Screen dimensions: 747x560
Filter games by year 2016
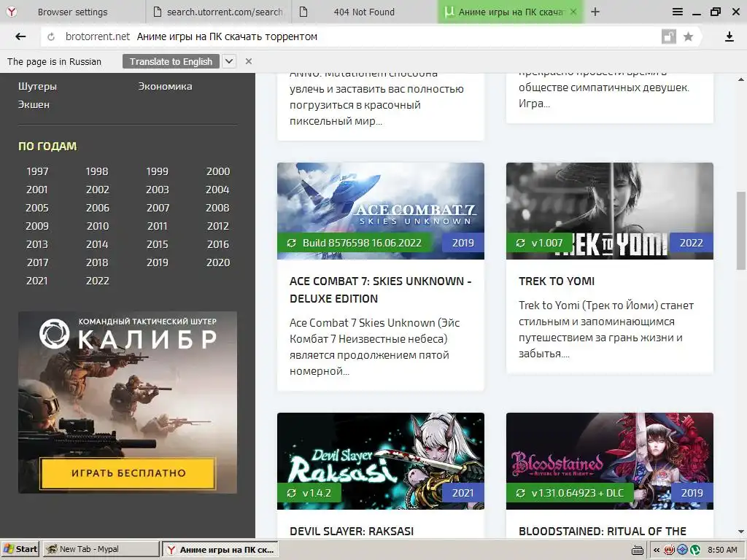coord(217,244)
